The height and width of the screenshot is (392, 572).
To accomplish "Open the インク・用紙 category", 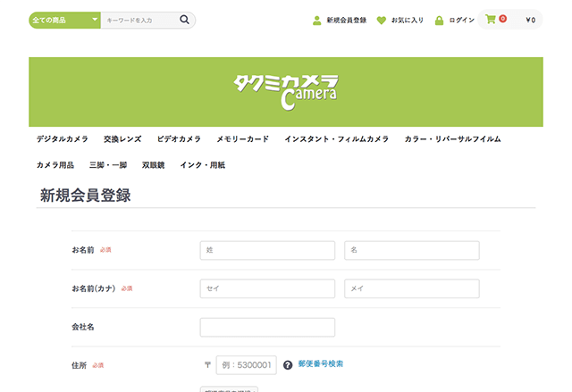I will (x=203, y=165).
